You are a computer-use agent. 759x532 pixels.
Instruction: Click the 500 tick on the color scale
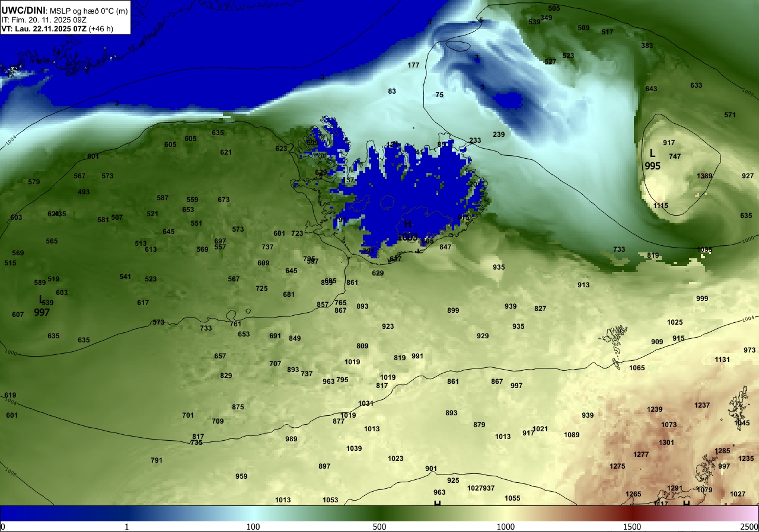point(379,527)
